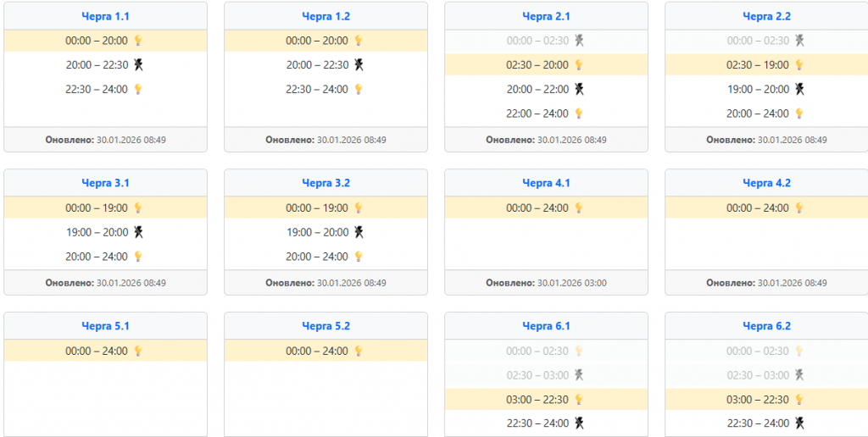Select the highlighted 02:30 – 20:00 row in Черга 2.1
This screenshot has width=868, height=437.
pos(537,65)
